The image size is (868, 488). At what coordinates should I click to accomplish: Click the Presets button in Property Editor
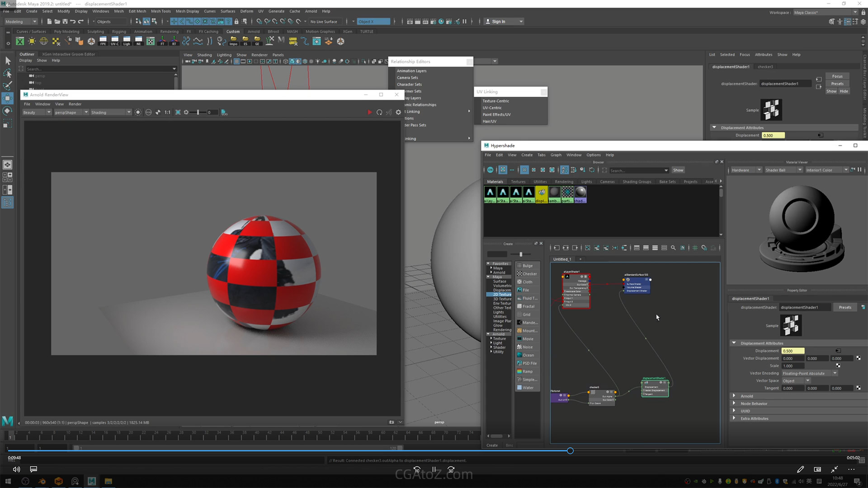tap(844, 307)
